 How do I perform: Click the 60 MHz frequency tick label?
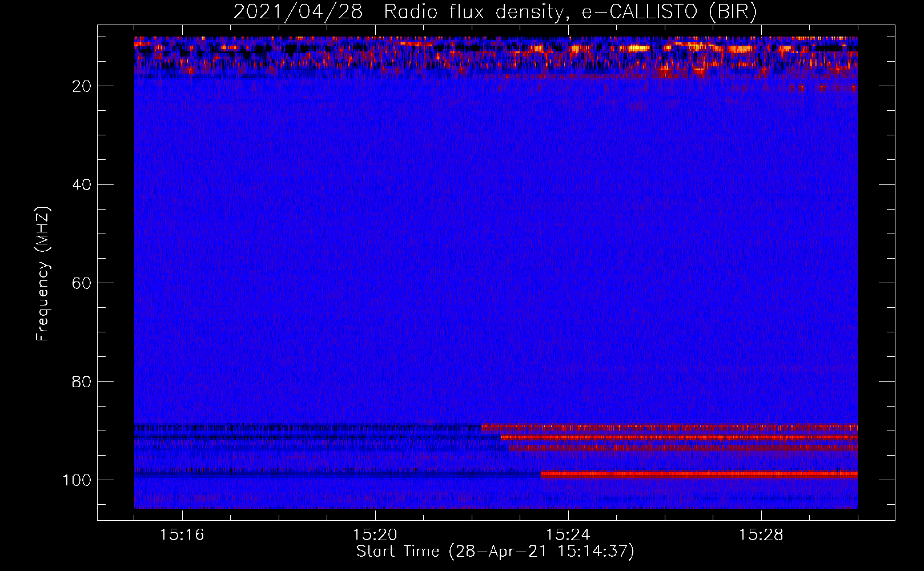(x=82, y=283)
